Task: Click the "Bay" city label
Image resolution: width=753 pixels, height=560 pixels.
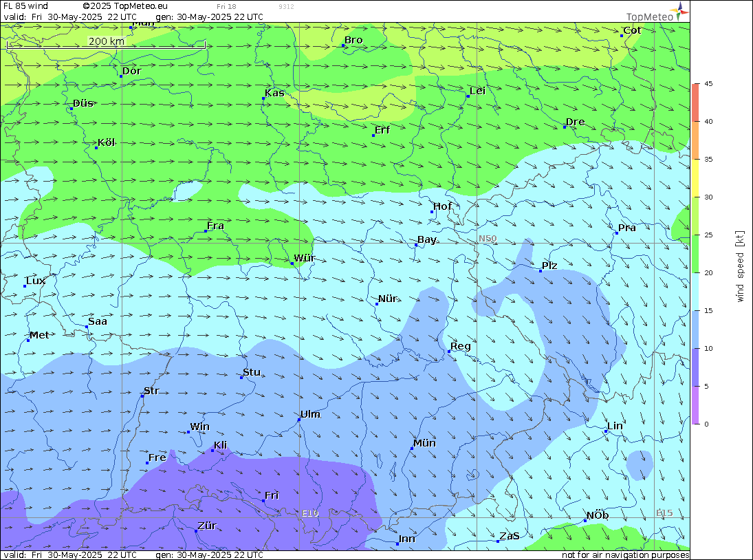Action: 427,239
